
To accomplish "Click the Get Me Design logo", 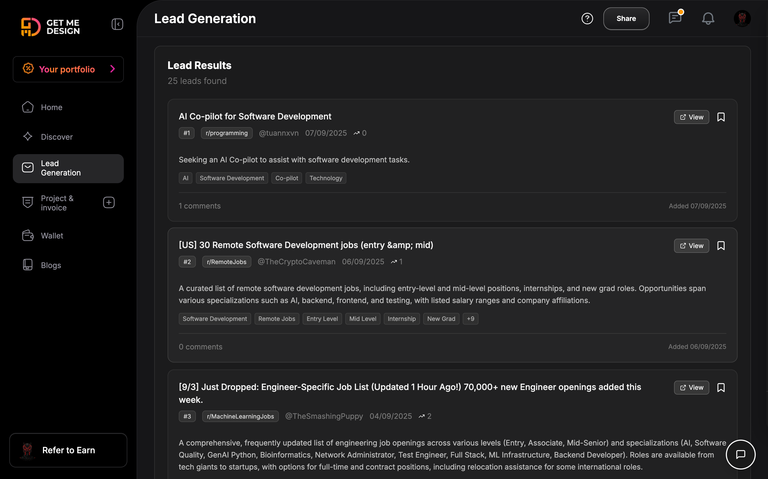I will 50,26.
